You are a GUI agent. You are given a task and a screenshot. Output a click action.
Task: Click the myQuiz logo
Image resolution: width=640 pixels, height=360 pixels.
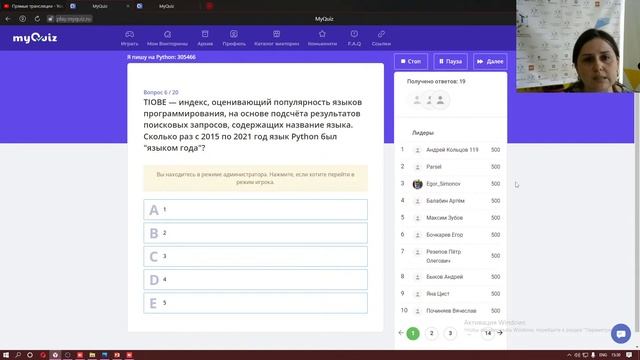click(35, 38)
